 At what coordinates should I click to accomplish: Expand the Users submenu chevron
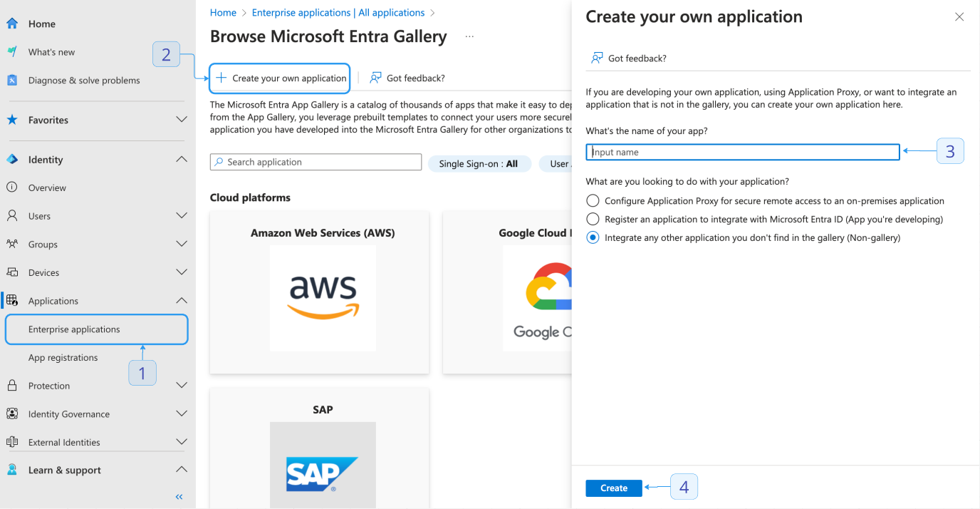[x=181, y=215]
